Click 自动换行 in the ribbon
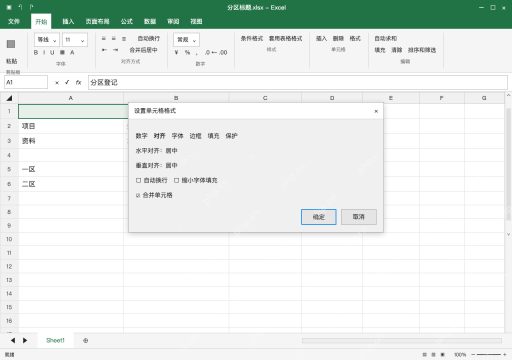 point(149,39)
